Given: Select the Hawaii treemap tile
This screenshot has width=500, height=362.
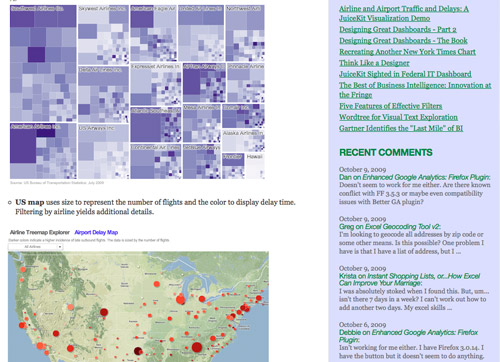Looking at the screenshot, I should coord(255,166).
